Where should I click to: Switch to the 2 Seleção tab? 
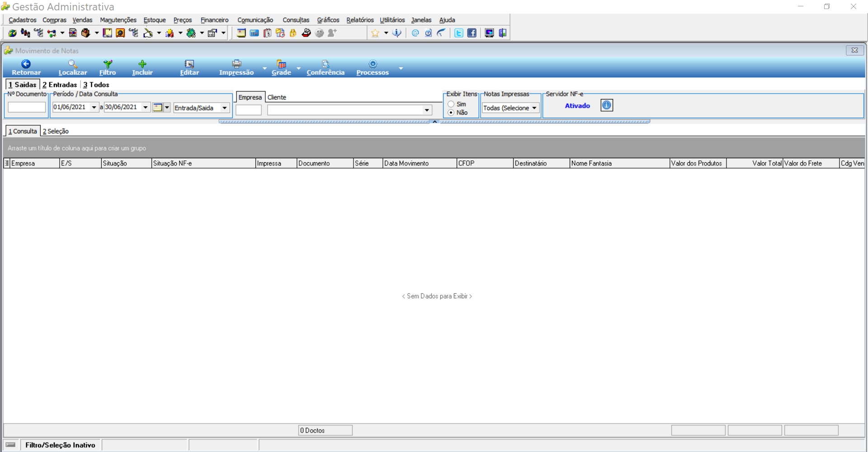(x=56, y=131)
